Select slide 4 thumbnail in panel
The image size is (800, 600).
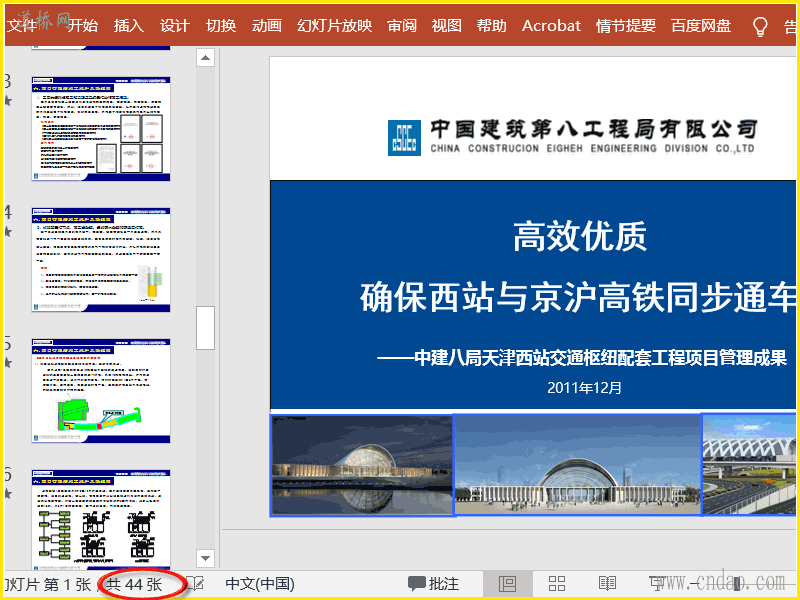tap(101, 260)
